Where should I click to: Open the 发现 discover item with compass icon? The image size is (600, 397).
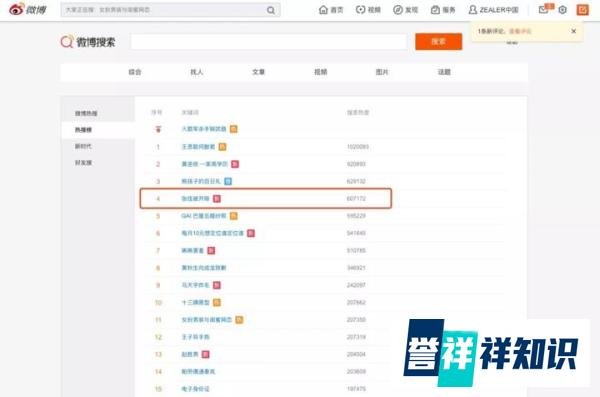[x=405, y=10]
